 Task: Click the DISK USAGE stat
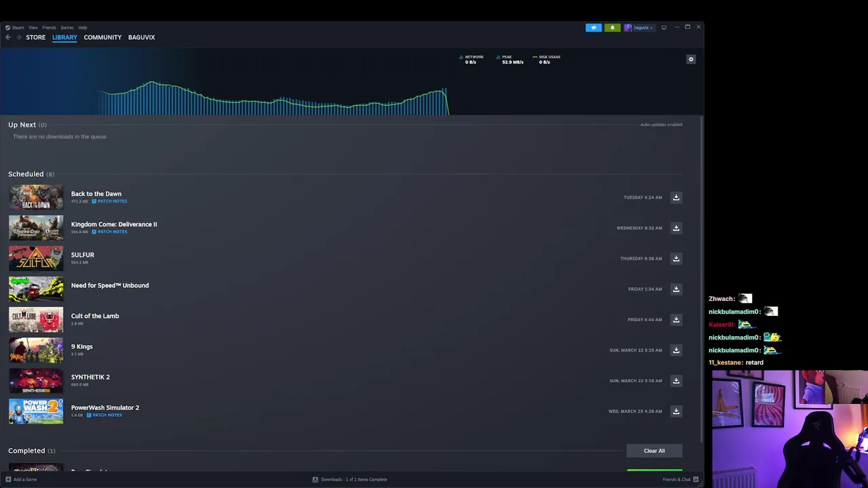(547, 60)
